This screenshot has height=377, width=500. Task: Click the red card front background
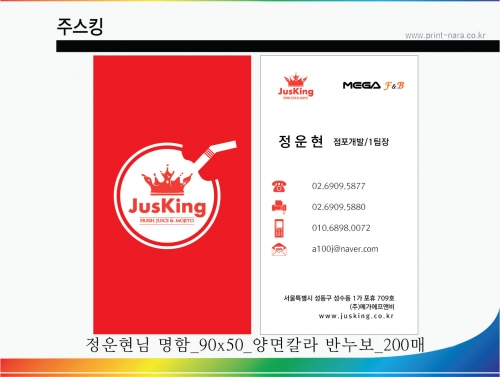coord(172,283)
